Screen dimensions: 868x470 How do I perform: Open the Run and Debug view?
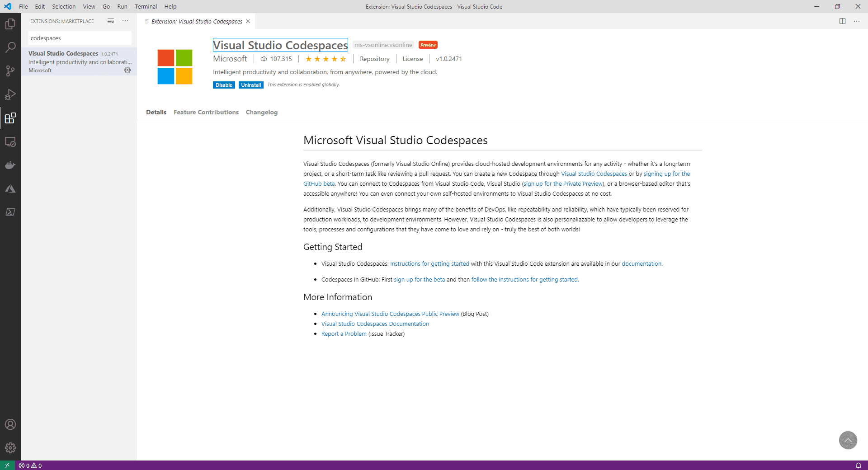coord(10,94)
